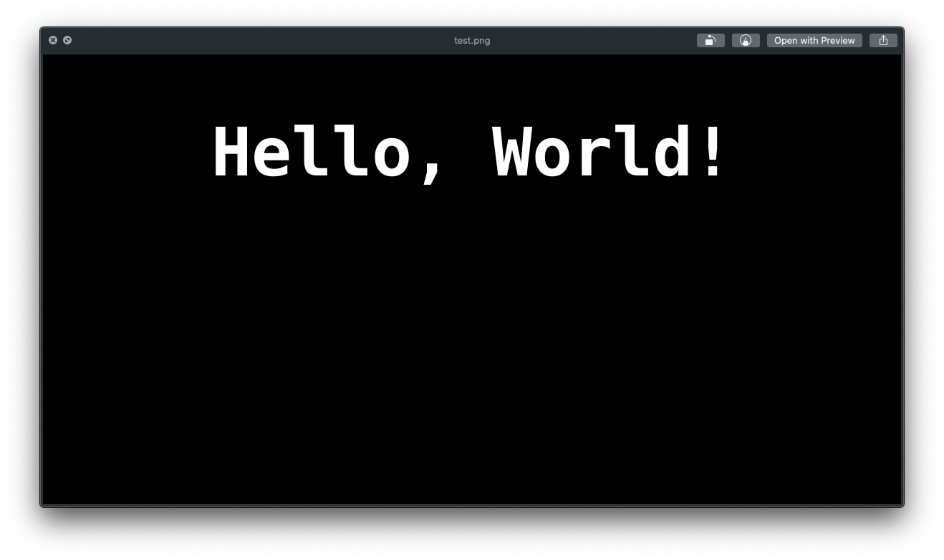
Task: Click the capital letter W in the image
Action: click(x=514, y=153)
